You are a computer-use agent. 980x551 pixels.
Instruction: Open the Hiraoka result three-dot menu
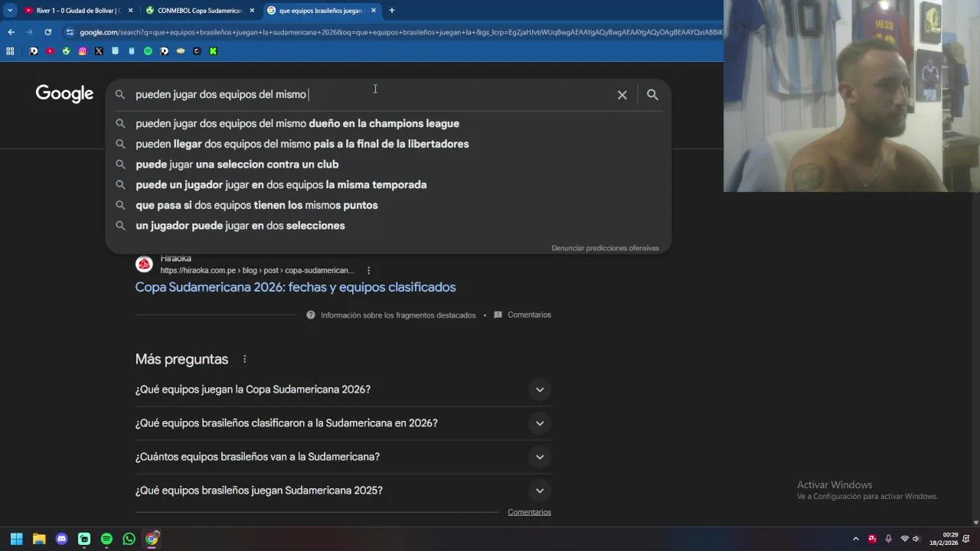[368, 270]
